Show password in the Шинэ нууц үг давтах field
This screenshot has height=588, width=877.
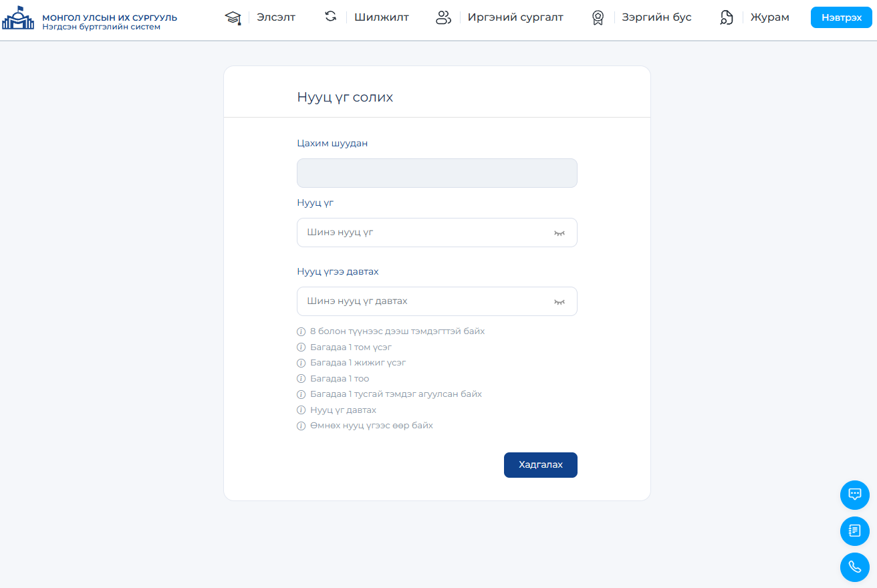coord(559,301)
